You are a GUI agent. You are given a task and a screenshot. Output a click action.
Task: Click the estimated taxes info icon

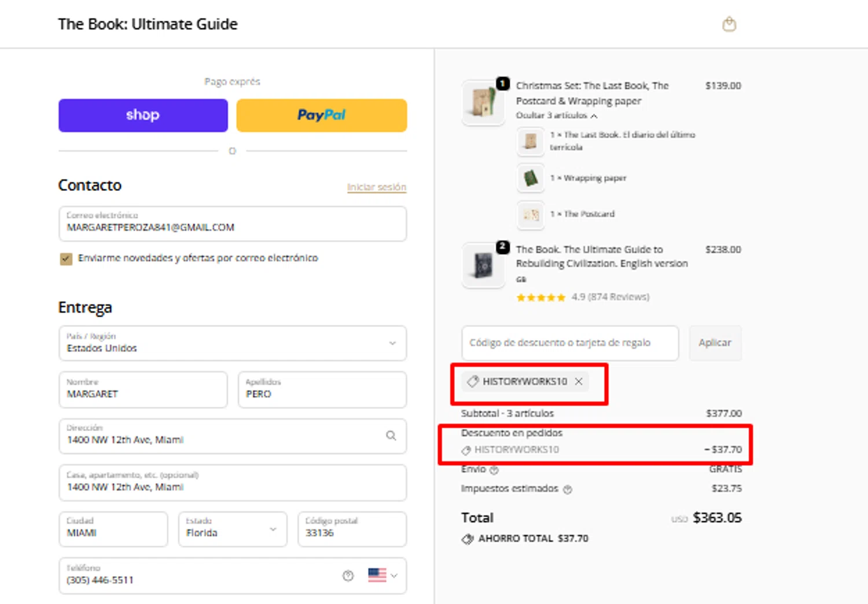[x=568, y=489]
